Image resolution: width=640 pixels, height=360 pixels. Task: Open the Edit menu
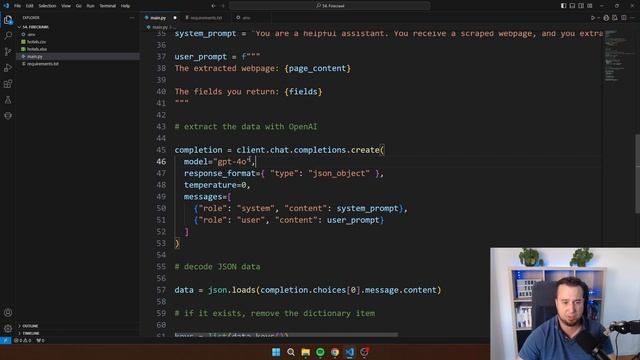coord(30,6)
